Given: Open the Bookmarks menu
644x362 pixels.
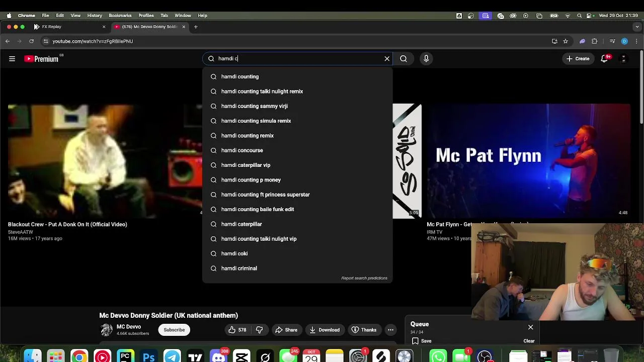Looking at the screenshot, I should click(120, 16).
